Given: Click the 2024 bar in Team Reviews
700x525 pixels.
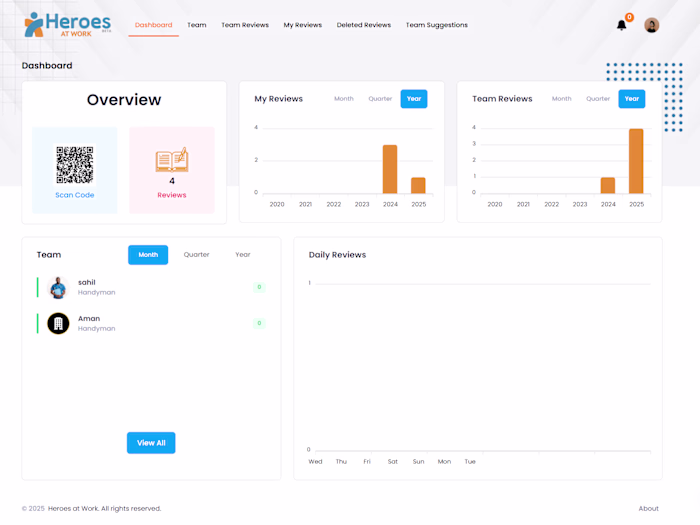Looking at the screenshot, I should (608, 186).
